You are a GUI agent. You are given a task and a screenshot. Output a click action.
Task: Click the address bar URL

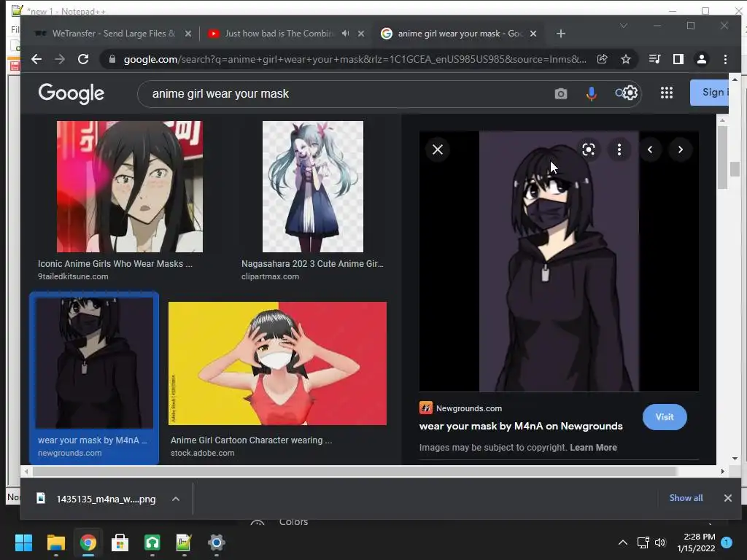click(355, 59)
